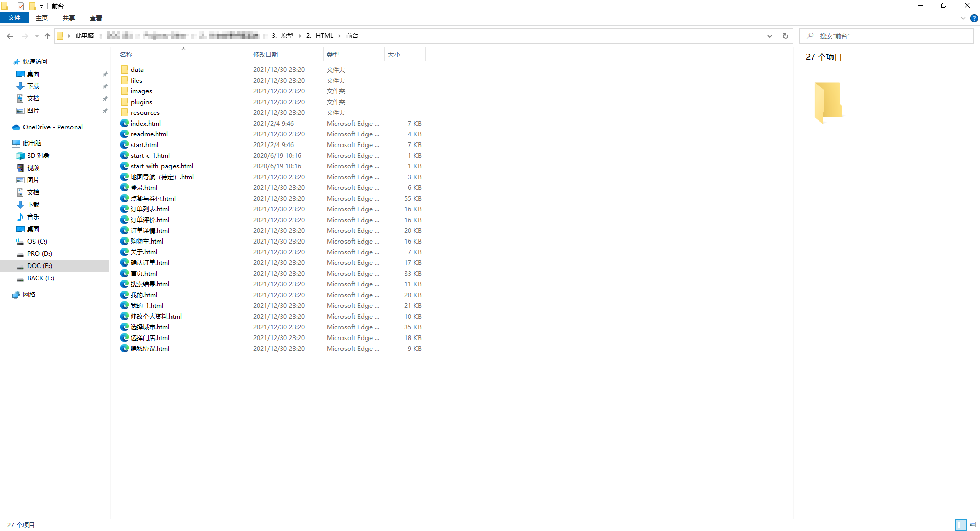The height and width of the screenshot is (531, 980).
Task: Select 登录.html file icon
Action: 125,187
